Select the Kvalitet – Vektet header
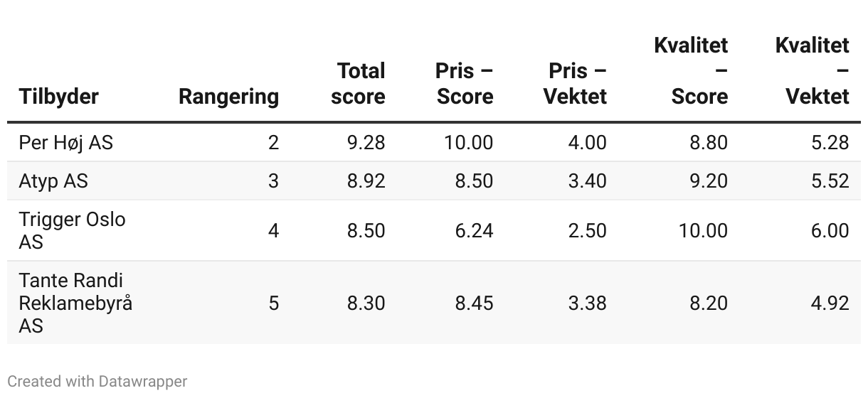 (812, 71)
